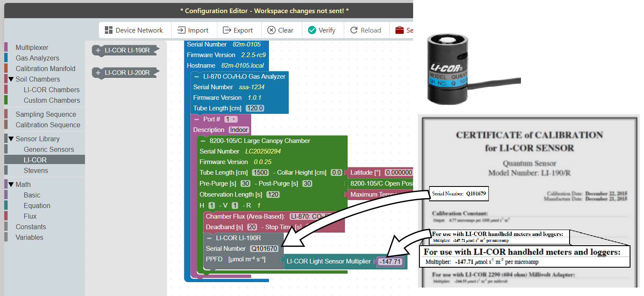Viewport: 644px width, 296px height.
Task: Edit the multiplier value field -147.71
Action: pos(390,262)
